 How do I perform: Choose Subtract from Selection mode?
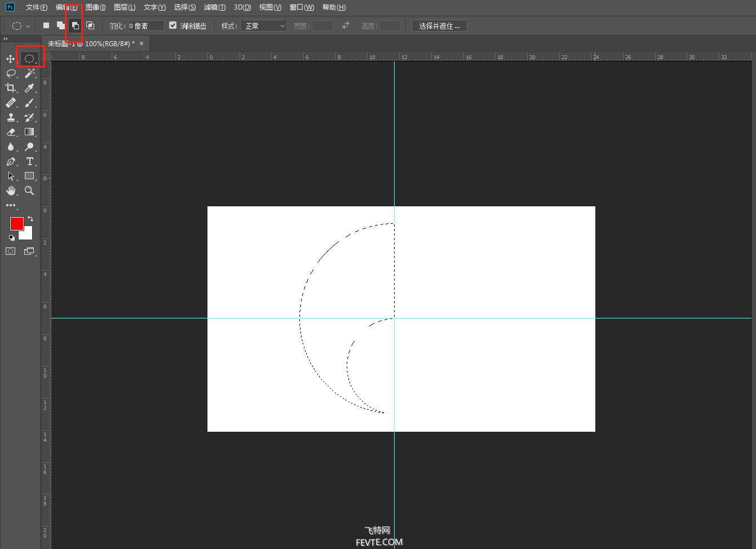[75, 25]
